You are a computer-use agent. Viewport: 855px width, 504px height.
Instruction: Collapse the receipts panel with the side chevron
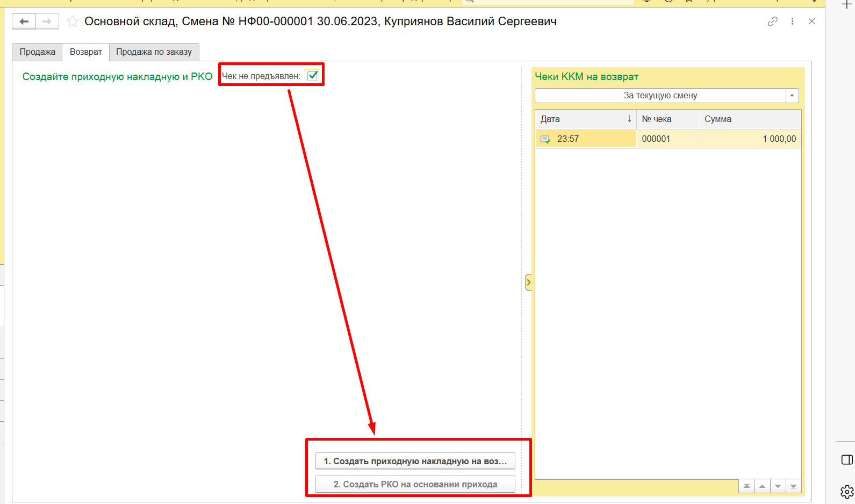coord(528,282)
